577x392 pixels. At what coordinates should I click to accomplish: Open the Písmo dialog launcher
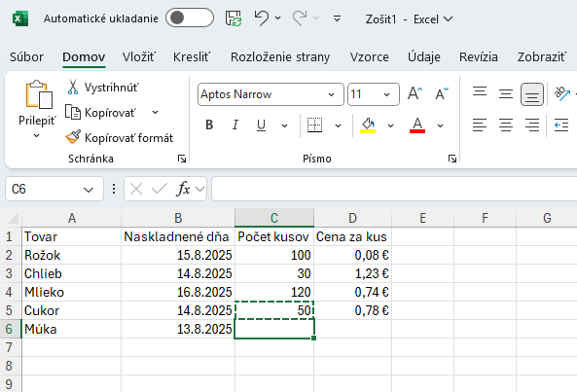coord(452,159)
